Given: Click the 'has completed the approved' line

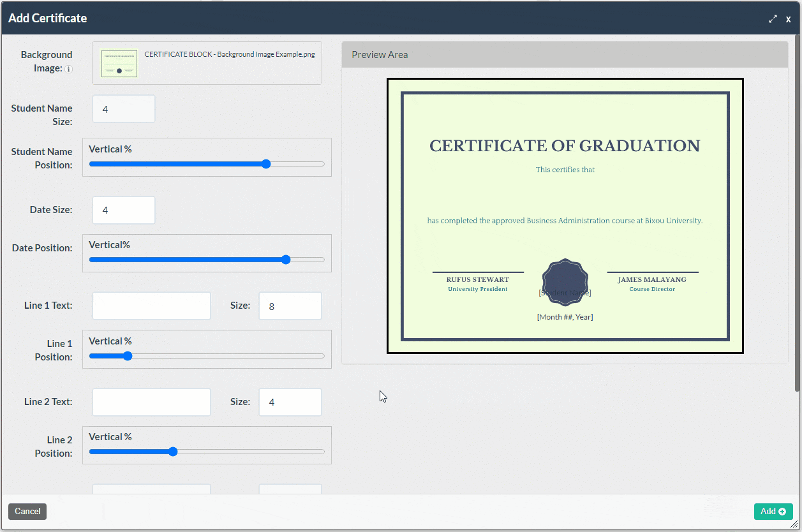Looking at the screenshot, I should [x=565, y=221].
